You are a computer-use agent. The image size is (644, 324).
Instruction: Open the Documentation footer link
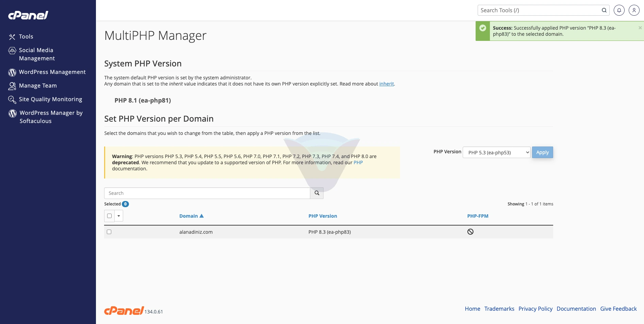pos(576,309)
